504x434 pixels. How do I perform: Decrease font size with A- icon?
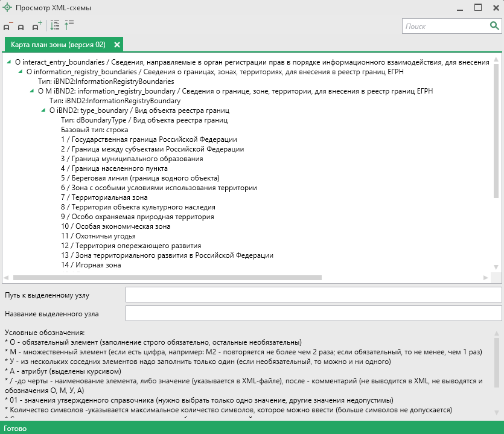(x=7, y=27)
